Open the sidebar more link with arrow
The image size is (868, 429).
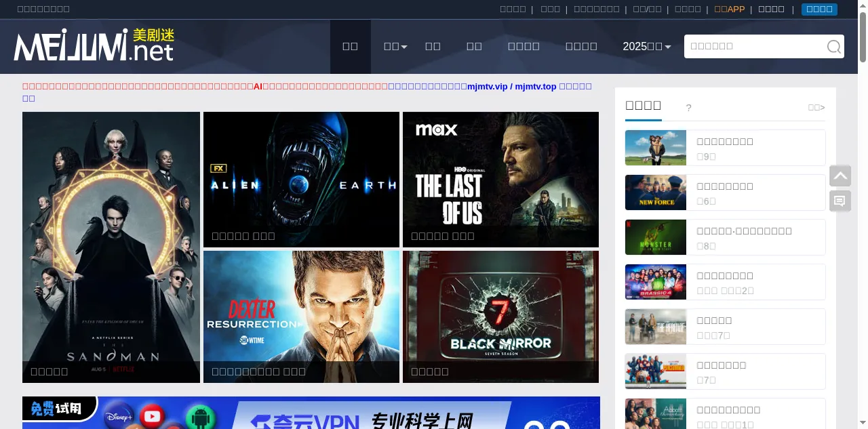(x=816, y=107)
